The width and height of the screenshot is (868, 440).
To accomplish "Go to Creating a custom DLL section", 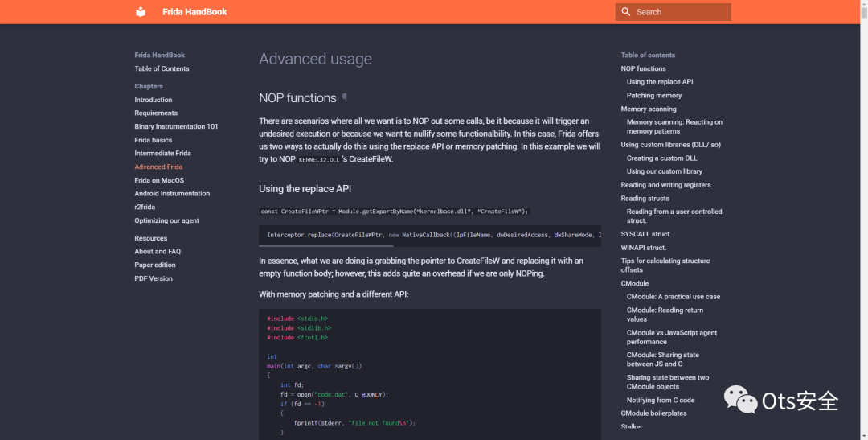I will [x=662, y=158].
